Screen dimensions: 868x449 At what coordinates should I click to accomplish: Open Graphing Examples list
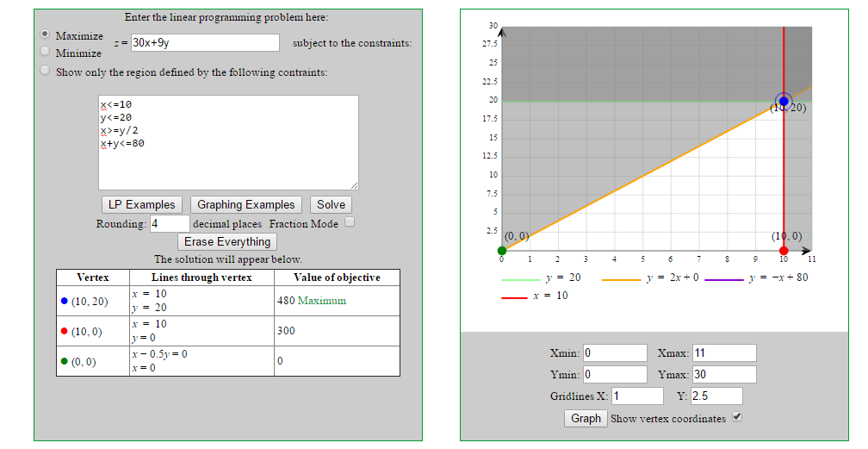[245, 204]
